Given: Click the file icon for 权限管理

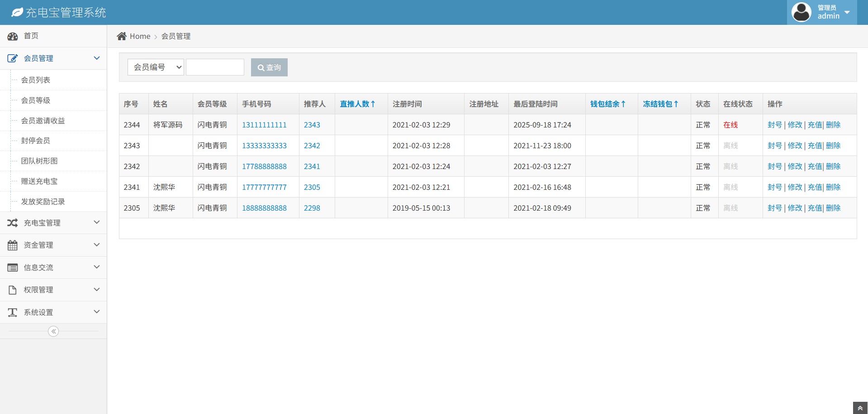Looking at the screenshot, I should pyautogui.click(x=13, y=290).
